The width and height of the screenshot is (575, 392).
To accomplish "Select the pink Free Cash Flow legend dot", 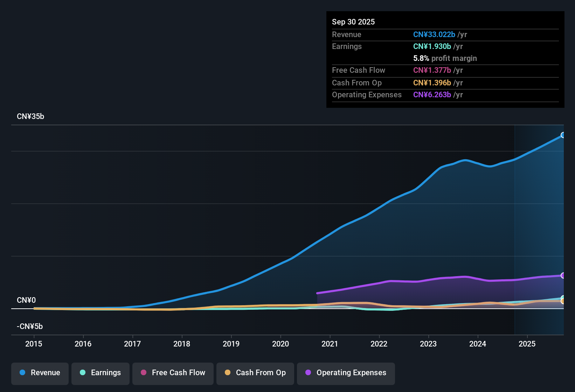I will pyautogui.click(x=143, y=373).
